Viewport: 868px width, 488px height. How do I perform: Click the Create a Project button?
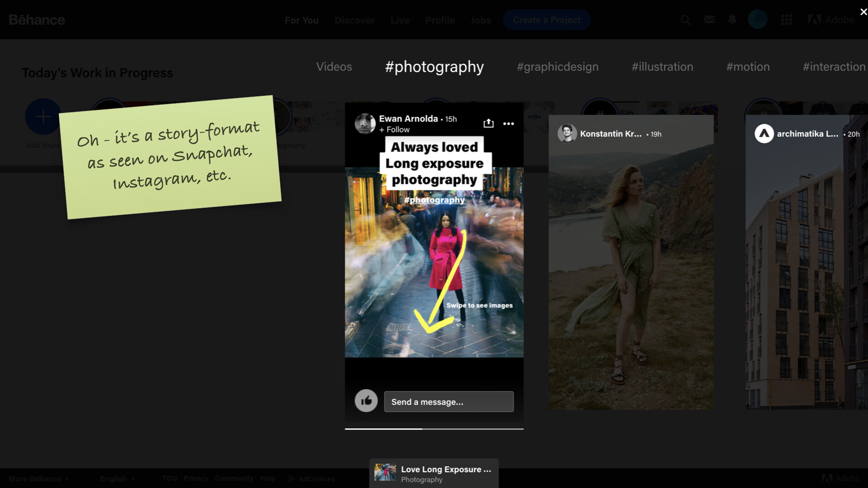[546, 20]
